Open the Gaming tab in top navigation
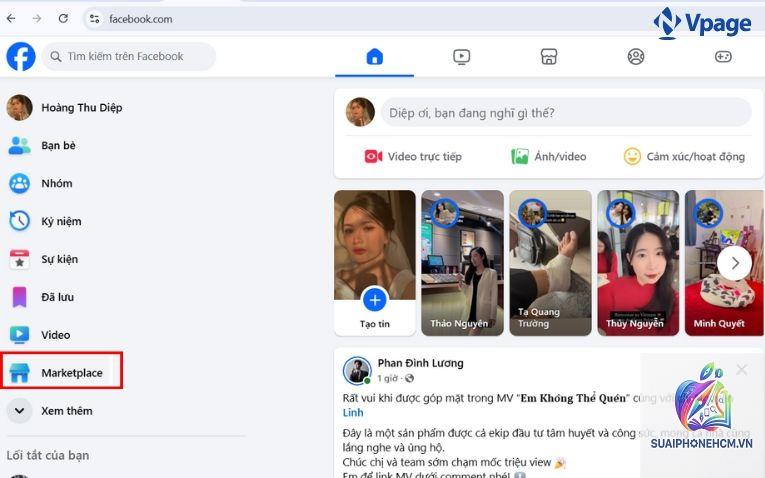This screenshot has height=478, width=765. [x=723, y=57]
